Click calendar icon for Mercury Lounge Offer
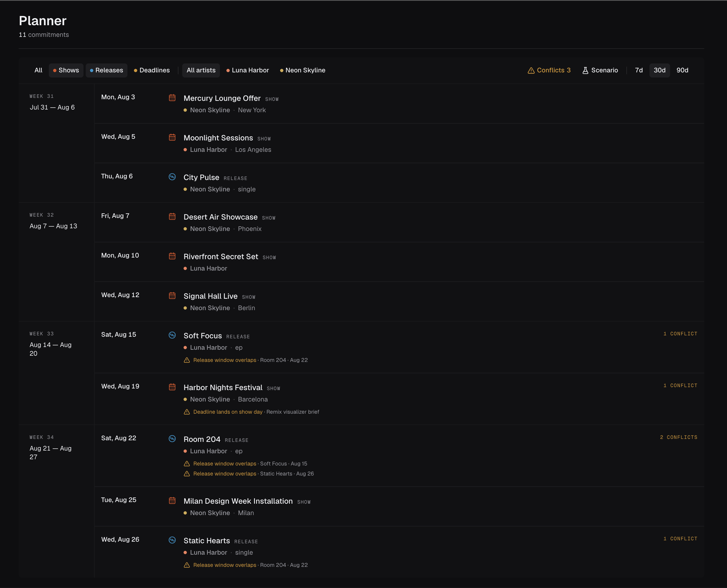 click(172, 98)
